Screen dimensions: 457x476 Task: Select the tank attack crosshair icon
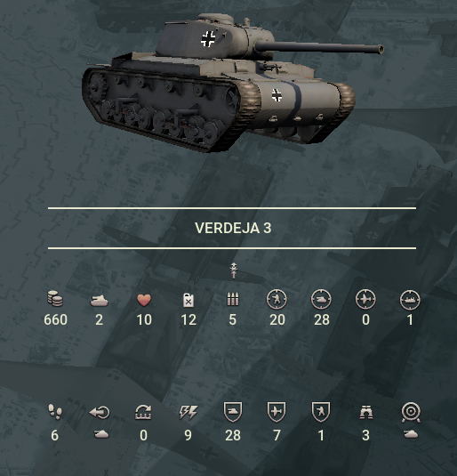321,299
